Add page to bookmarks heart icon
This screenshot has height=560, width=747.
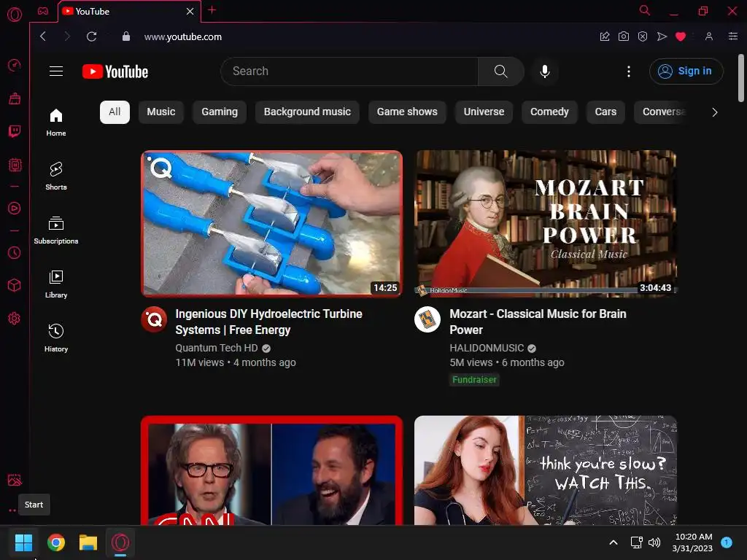click(681, 36)
